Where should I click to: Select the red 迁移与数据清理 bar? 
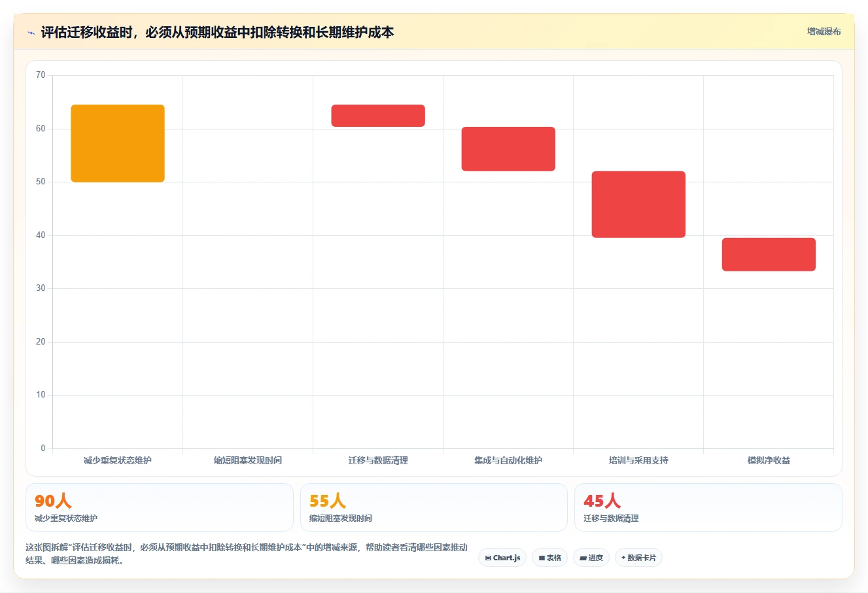point(378,116)
